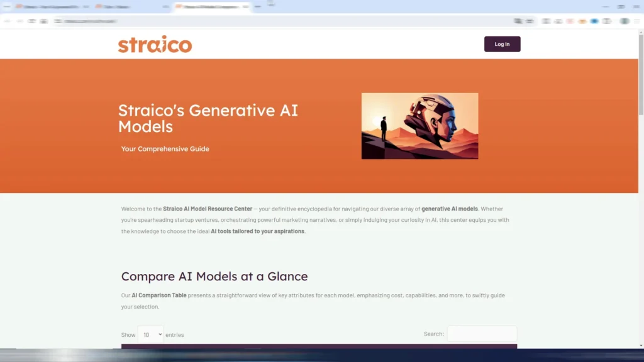Focus the table Search input field

tap(482, 334)
